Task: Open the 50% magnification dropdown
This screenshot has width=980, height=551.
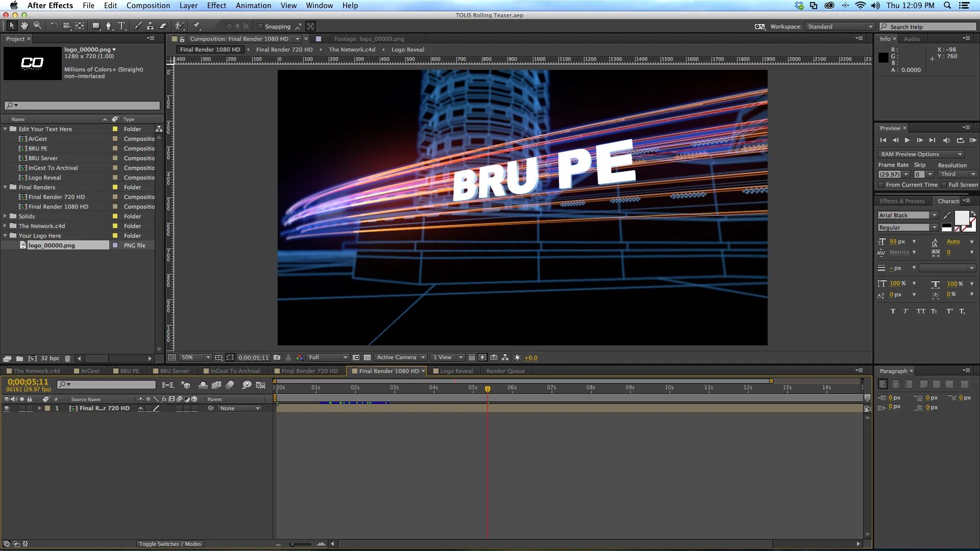Action: (196, 358)
